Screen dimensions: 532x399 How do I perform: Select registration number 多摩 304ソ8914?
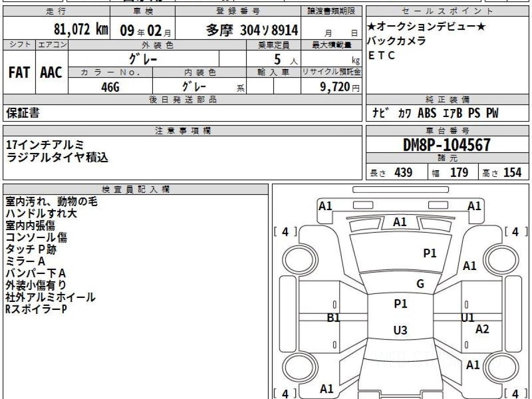252,30
